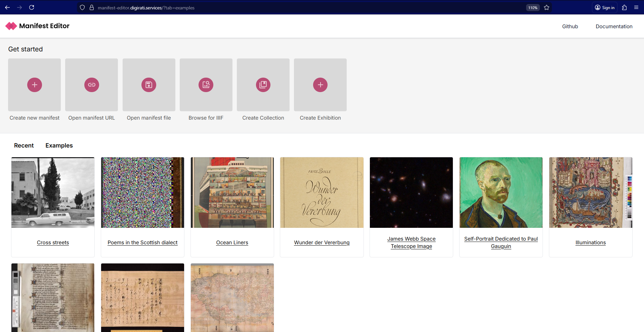Open the Documentation page
The image size is (644, 332).
(x=614, y=26)
